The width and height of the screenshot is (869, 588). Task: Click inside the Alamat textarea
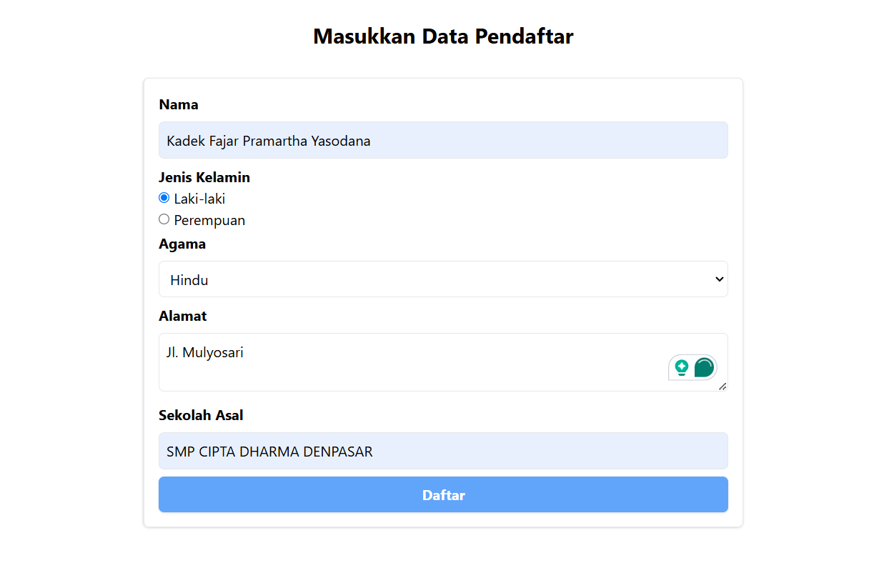[x=443, y=362]
